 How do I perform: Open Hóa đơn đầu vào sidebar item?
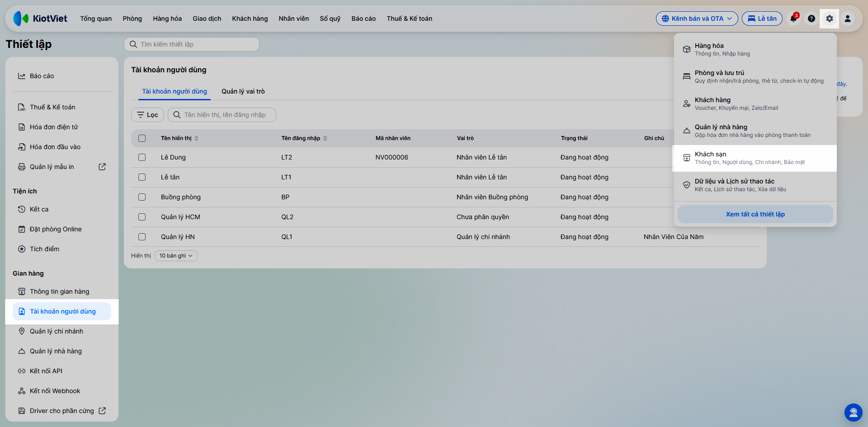click(62, 147)
